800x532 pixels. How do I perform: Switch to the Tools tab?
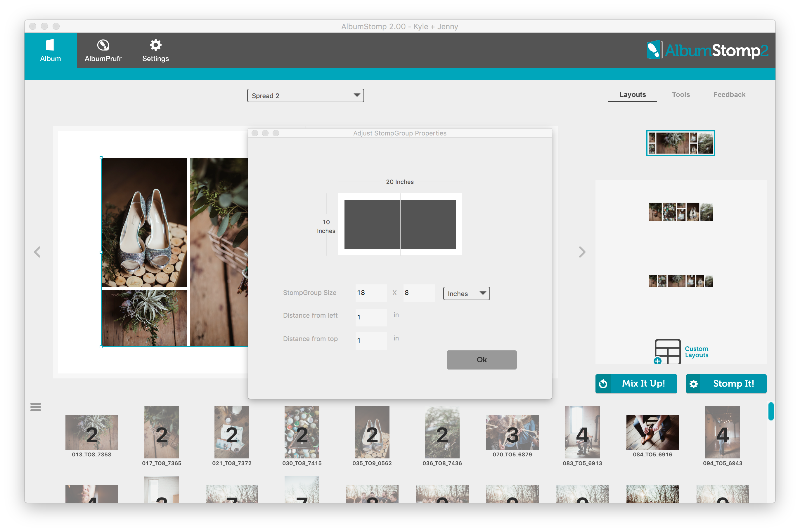(681, 95)
